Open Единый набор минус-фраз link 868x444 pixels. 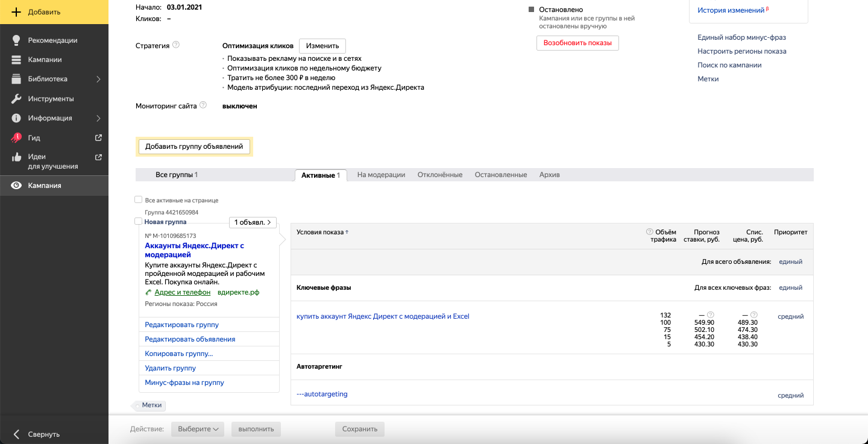(x=741, y=37)
